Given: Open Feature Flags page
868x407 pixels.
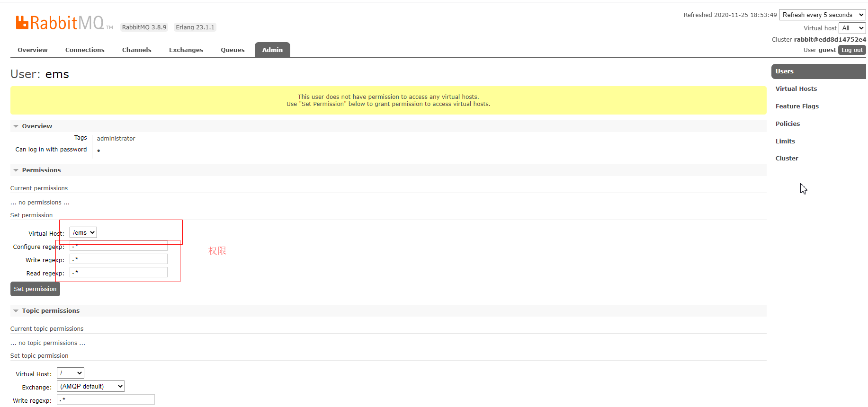Looking at the screenshot, I should pos(797,106).
